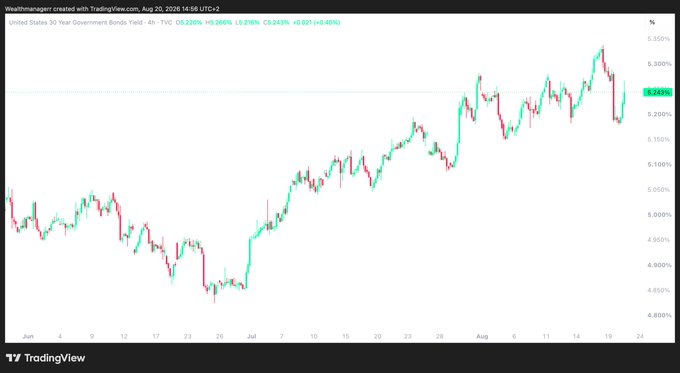This screenshot has height=373, width=680.
Task: Click the '9' date axis label
Action: [92, 336]
